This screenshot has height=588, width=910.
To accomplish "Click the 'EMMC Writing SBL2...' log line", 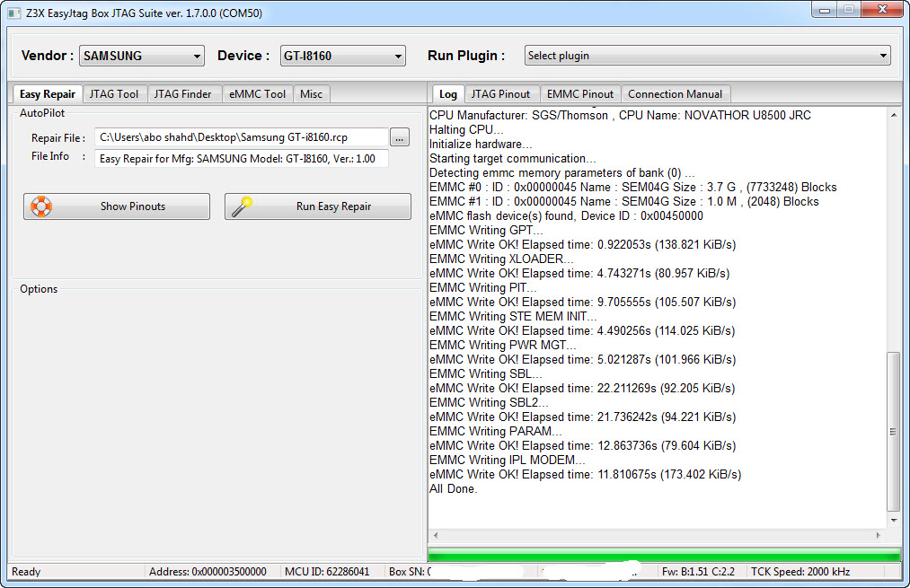I will coord(489,402).
